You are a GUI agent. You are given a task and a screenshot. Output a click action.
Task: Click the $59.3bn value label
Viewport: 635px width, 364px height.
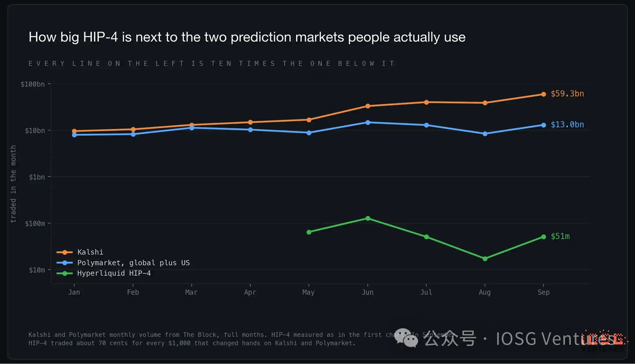[567, 94]
